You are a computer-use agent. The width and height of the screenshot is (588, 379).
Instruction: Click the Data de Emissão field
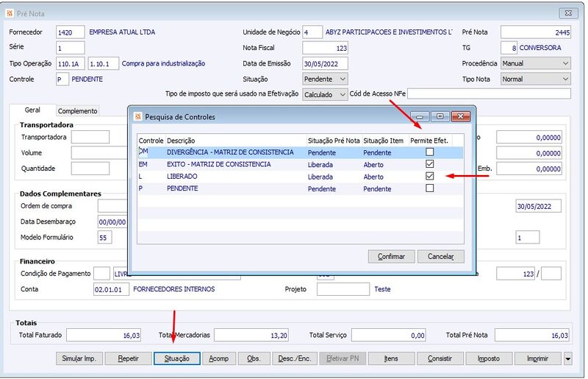point(325,63)
